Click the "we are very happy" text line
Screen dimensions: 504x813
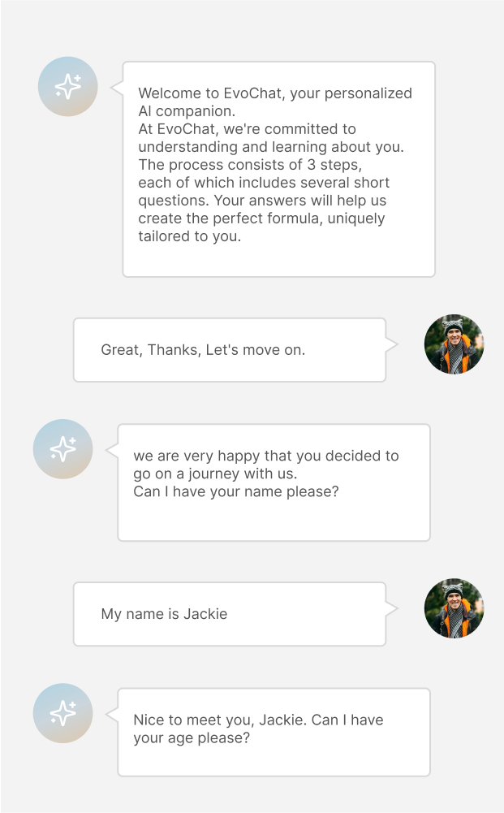[x=266, y=456]
